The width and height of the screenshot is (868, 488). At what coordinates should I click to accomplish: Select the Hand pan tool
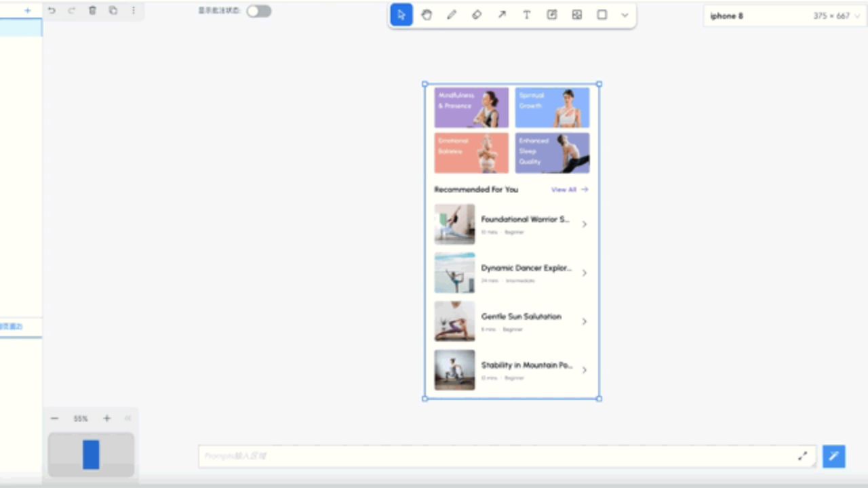point(427,15)
